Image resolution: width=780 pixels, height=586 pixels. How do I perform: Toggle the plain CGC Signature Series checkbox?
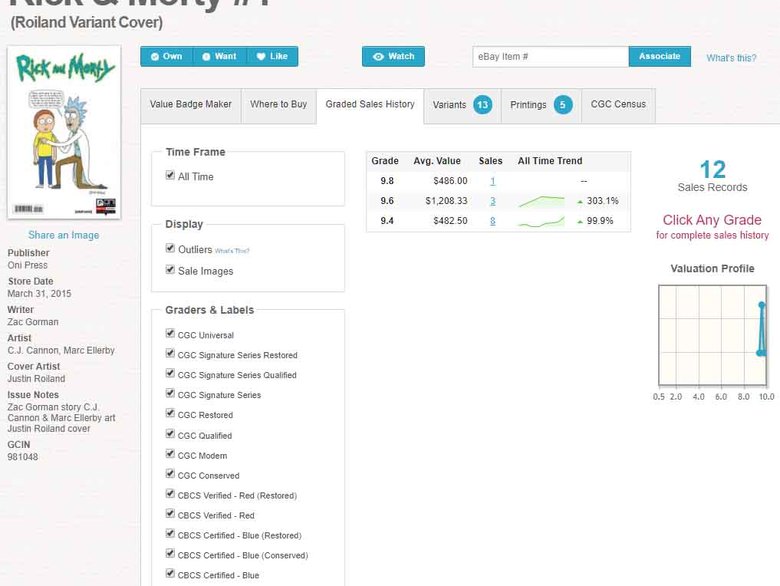tap(170, 393)
